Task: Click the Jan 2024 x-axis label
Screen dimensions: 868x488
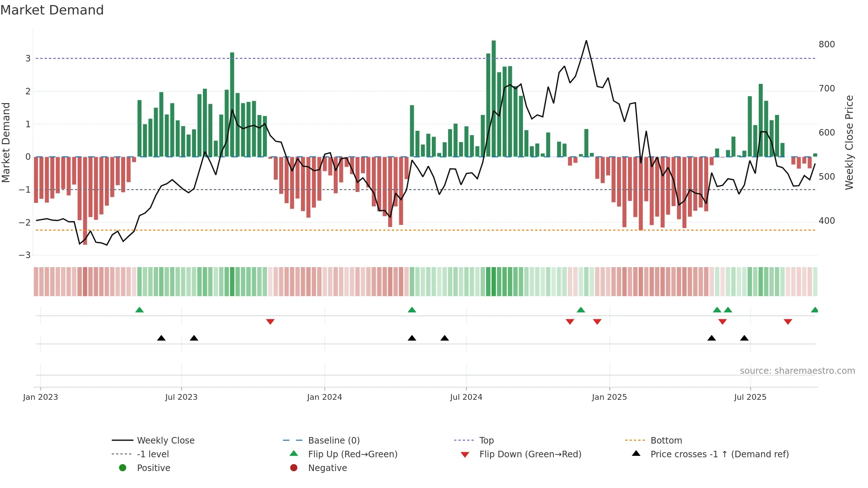Action: pos(324,397)
